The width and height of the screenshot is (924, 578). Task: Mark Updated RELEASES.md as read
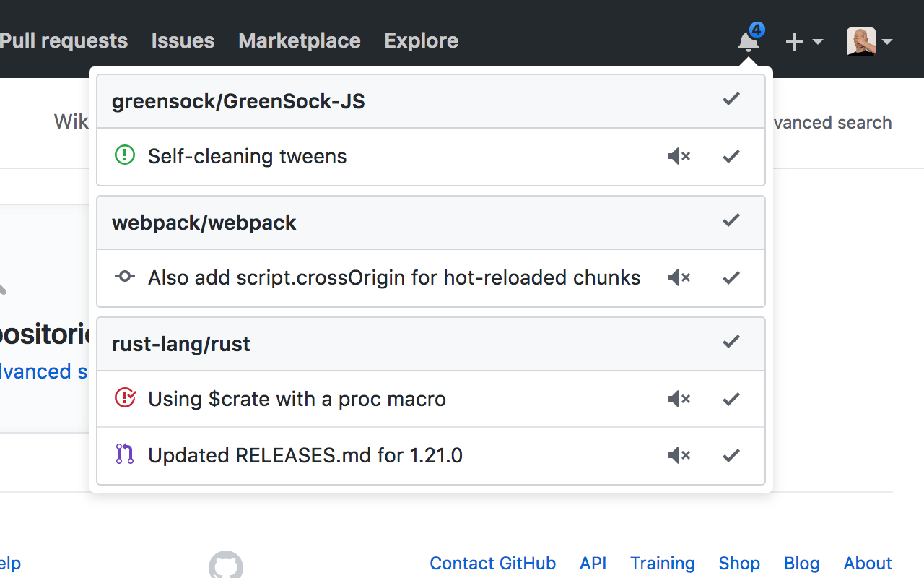click(x=731, y=455)
